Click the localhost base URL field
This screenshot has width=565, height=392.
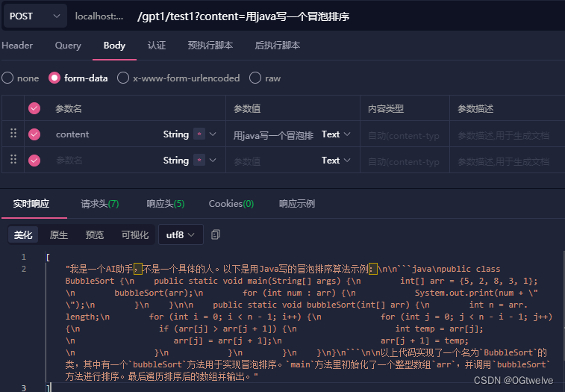click(99, 16)
